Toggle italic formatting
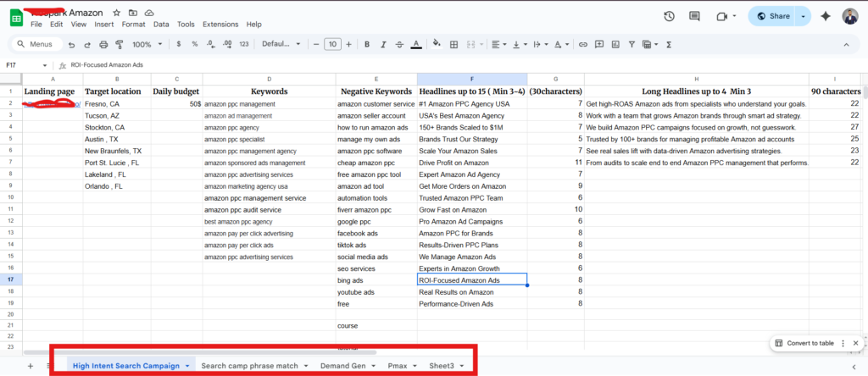The image size is (868, 376). pyautogui.click(x=382, y=44)
